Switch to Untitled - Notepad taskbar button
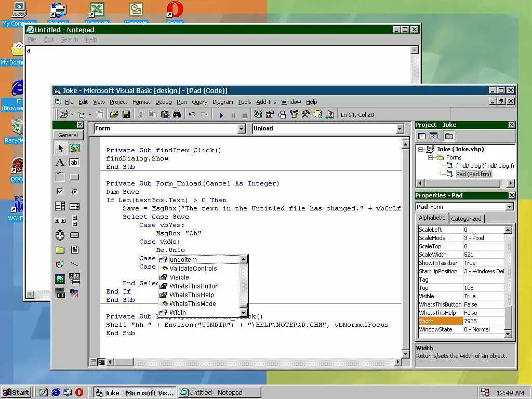532x399 pixels. [x=220, y=393]
